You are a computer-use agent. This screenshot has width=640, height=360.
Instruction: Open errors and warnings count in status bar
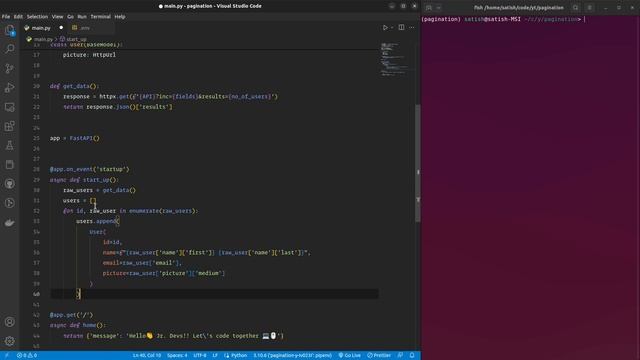tap(27, 356)
